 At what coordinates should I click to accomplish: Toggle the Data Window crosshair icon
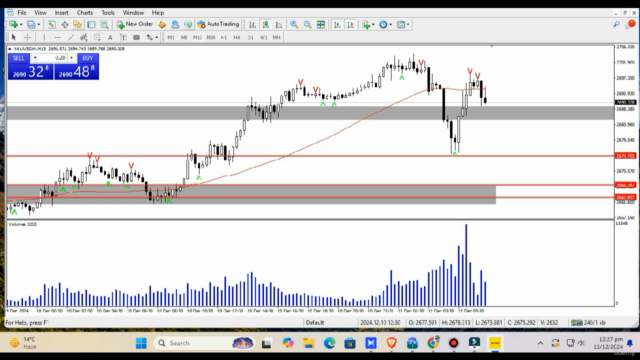pos(64,24)
